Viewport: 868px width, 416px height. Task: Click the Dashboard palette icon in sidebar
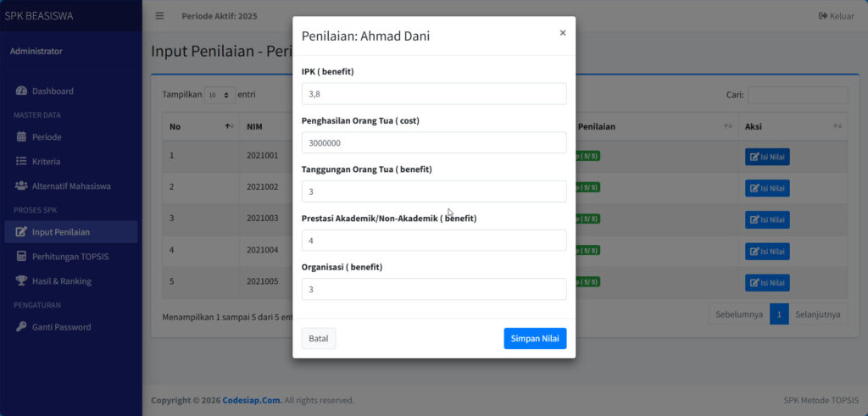click(x=21, y=91)
